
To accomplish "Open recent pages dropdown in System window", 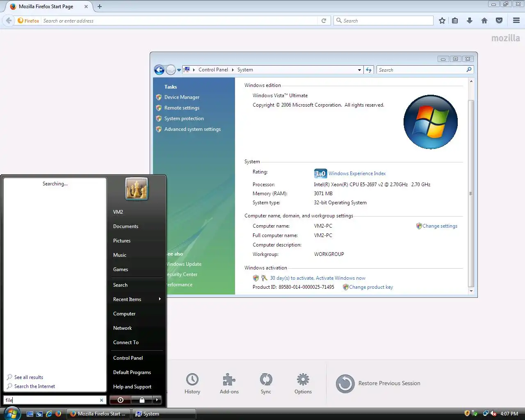I will tap(179, 70).
